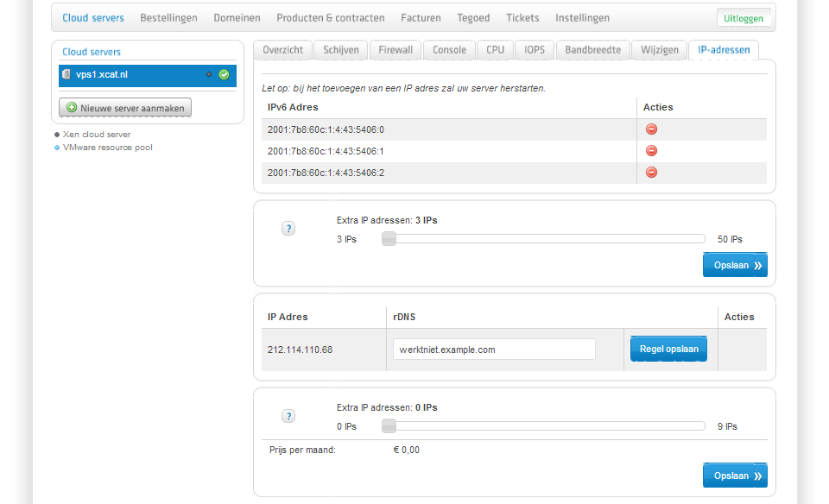Go to the Bandbreedte tab

(592, 50)
